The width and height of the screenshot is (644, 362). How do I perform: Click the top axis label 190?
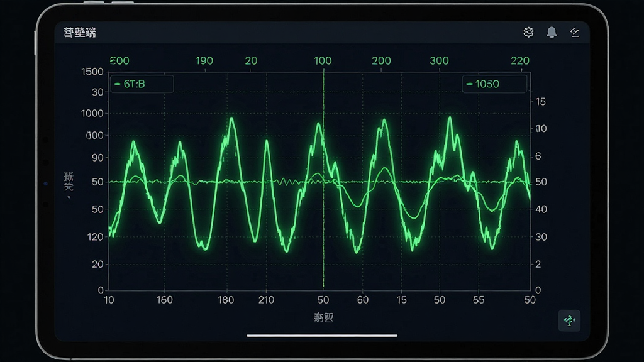click(x=204, y=61)
